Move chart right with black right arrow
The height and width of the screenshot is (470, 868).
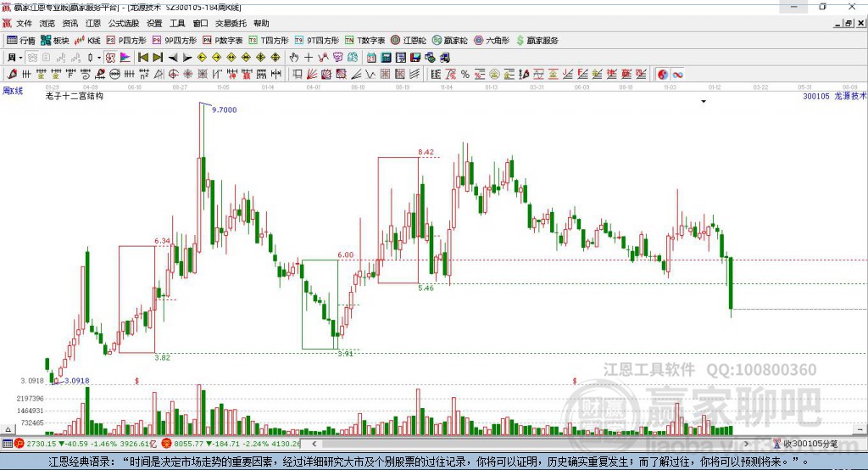(x=187, y=58)
